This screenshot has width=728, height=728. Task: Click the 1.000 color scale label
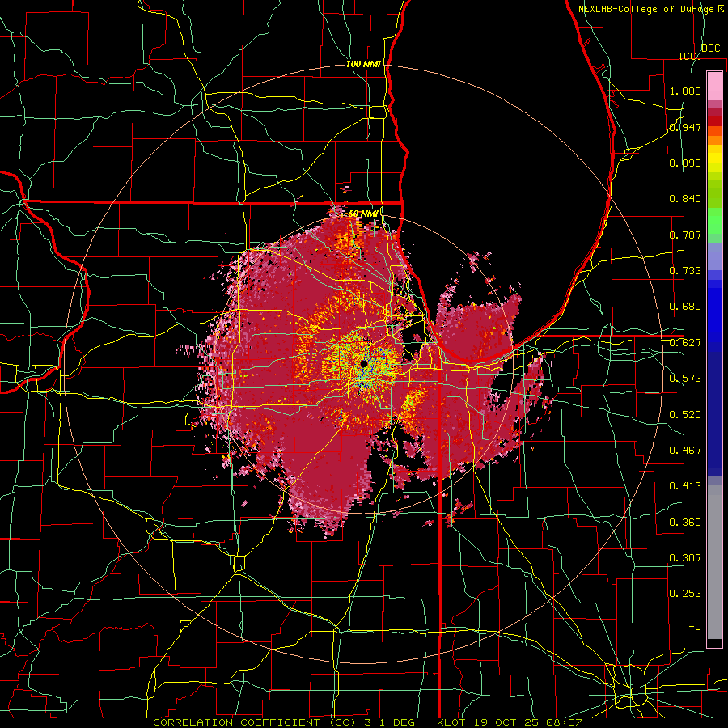tap(685, 91)
